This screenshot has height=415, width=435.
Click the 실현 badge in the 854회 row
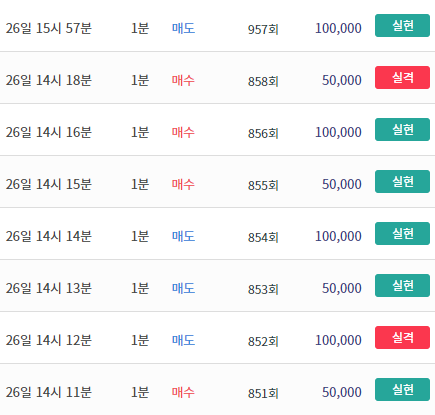coord(402,234)
